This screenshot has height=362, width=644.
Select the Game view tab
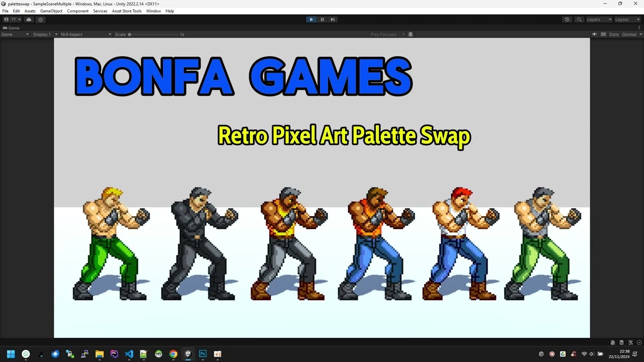[x=11, y=28]
